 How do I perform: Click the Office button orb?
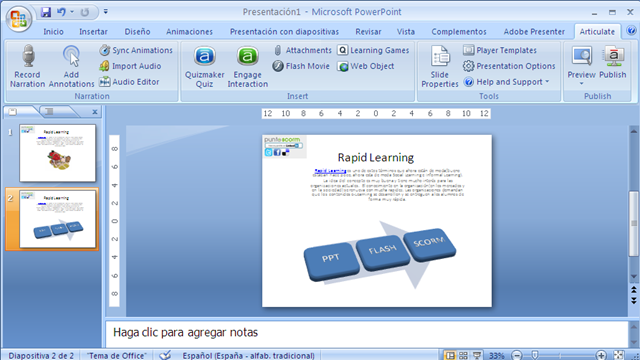click(19, 18)
